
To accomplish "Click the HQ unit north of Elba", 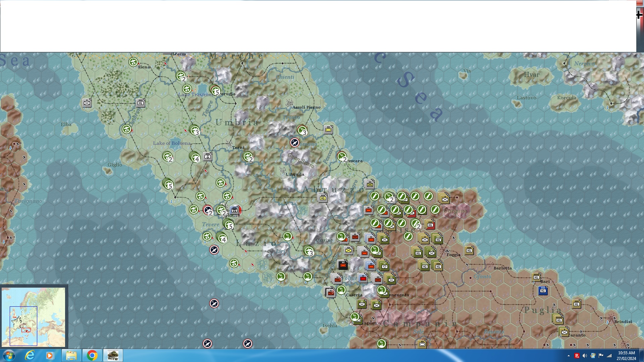I will [141, 103].
